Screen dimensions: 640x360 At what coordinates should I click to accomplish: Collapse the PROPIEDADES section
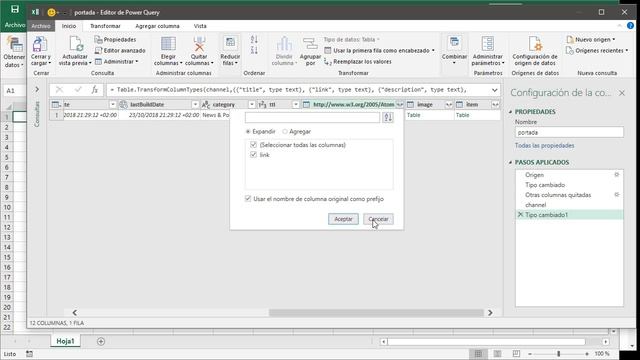pos(511,112)
